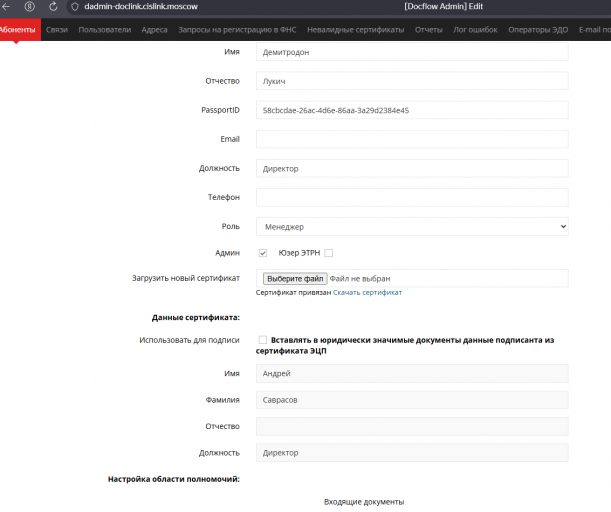Open the Пользователи menu item
Screen dimensions: 611x512
pyautogui.click(x=105, y=30)
